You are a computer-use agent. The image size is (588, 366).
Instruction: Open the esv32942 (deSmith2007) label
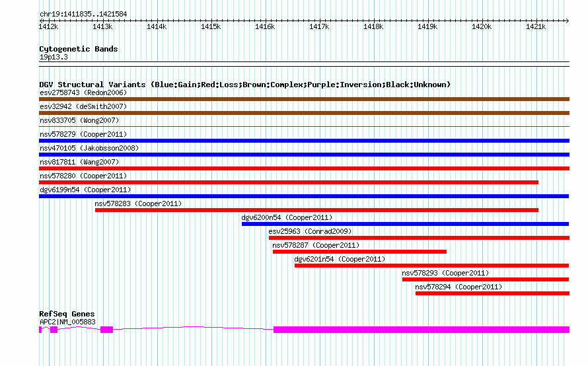pyautogui.click(x=83, y=106)
